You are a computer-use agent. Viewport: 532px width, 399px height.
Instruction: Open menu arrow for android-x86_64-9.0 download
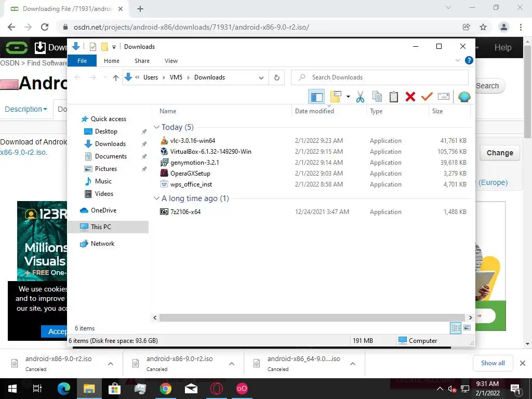pyautogui.click(x=353, y=364)
